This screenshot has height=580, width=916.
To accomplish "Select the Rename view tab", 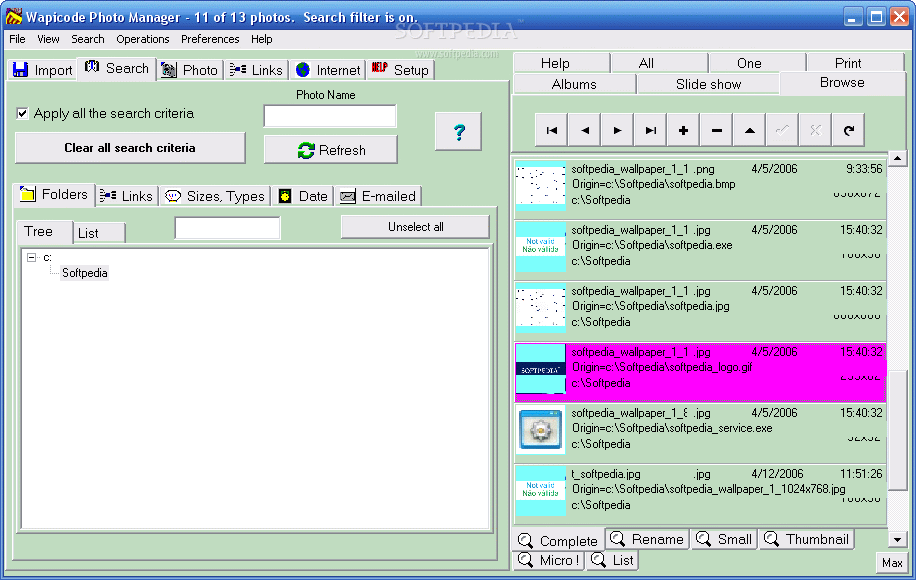I will 647,539.
